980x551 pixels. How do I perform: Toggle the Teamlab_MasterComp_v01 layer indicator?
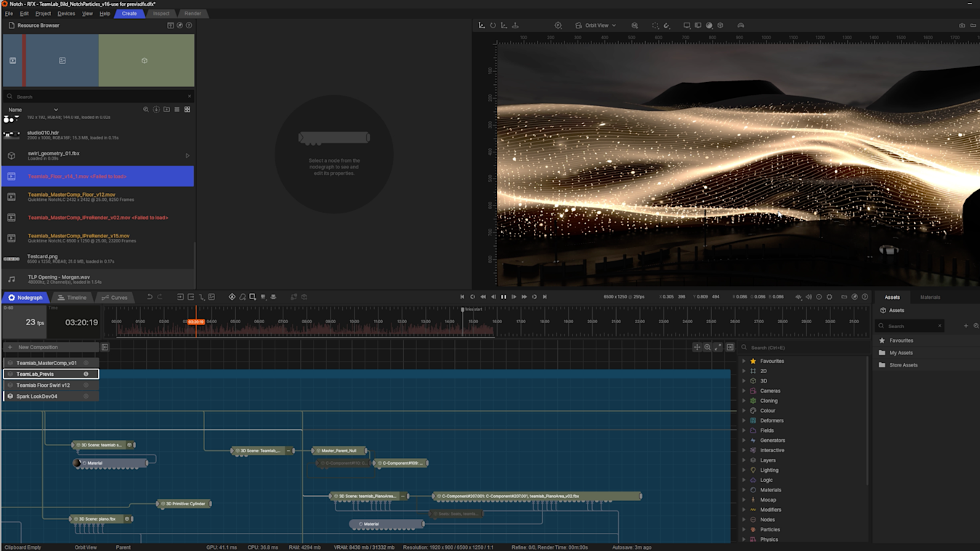coord(86,363)
